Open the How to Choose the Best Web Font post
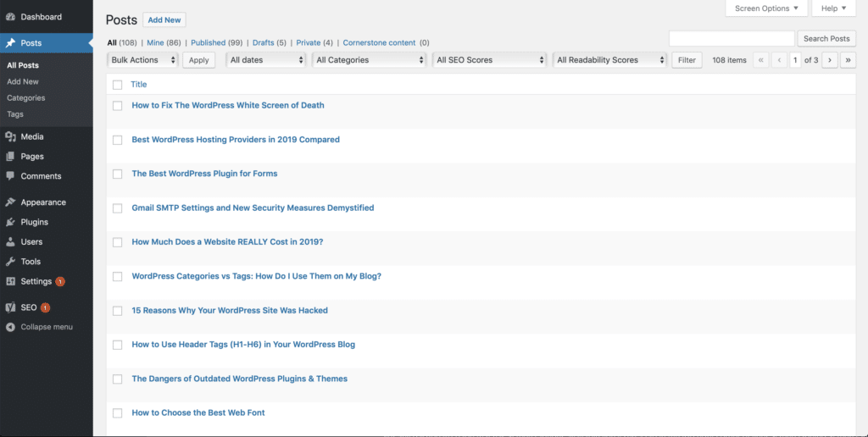868x437 pixels. pyautogui.click(x=198, y=412)
